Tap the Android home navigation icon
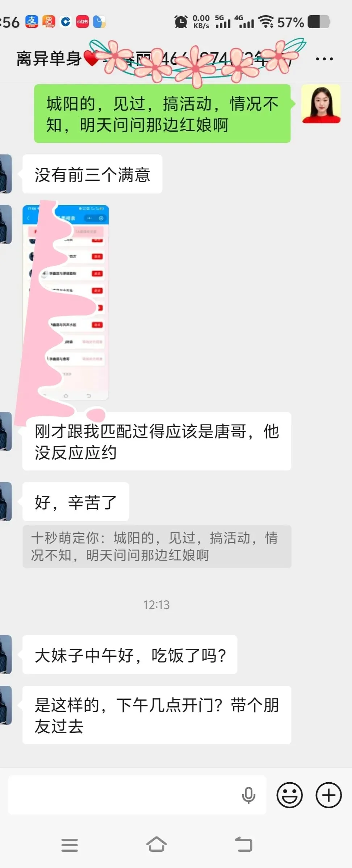This screenshot has width=352, height=868. [x=156, y=844]
